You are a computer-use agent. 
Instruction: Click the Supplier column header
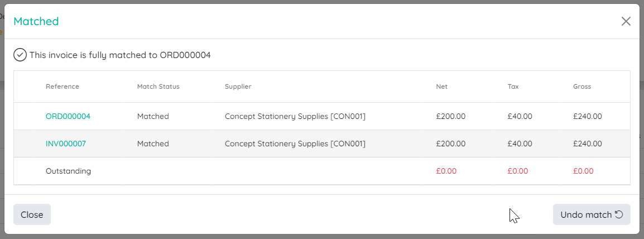click(238, 87)
